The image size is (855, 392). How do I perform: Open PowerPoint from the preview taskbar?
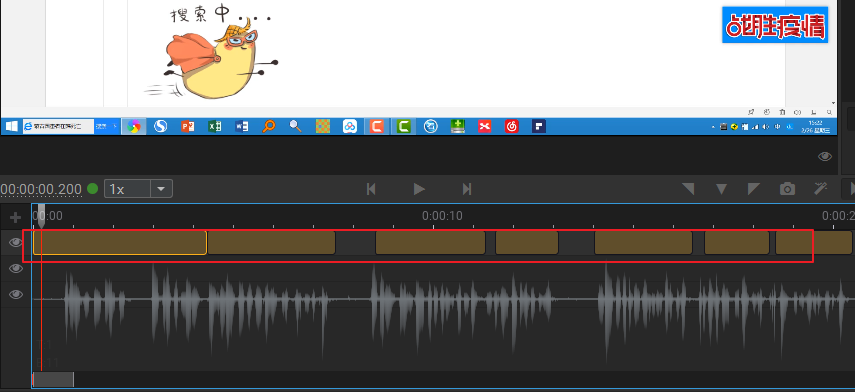188,126
